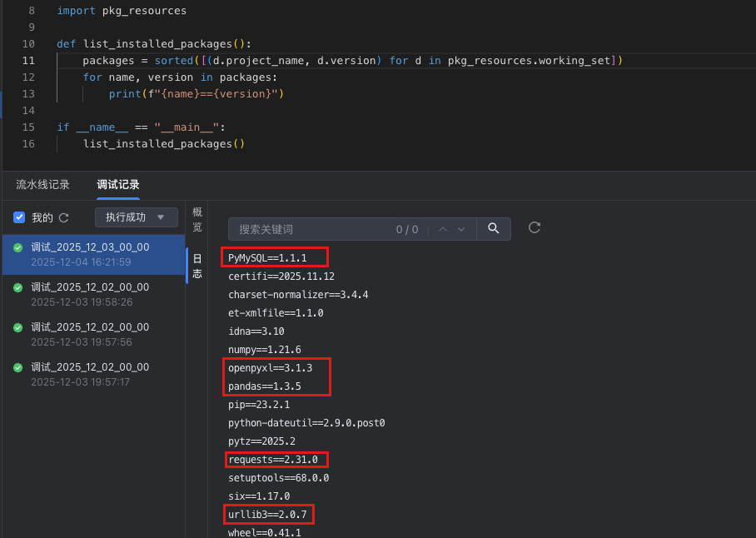Jump to next search match arrow
This screenshot has height=538, width=756.
(462, 229)
